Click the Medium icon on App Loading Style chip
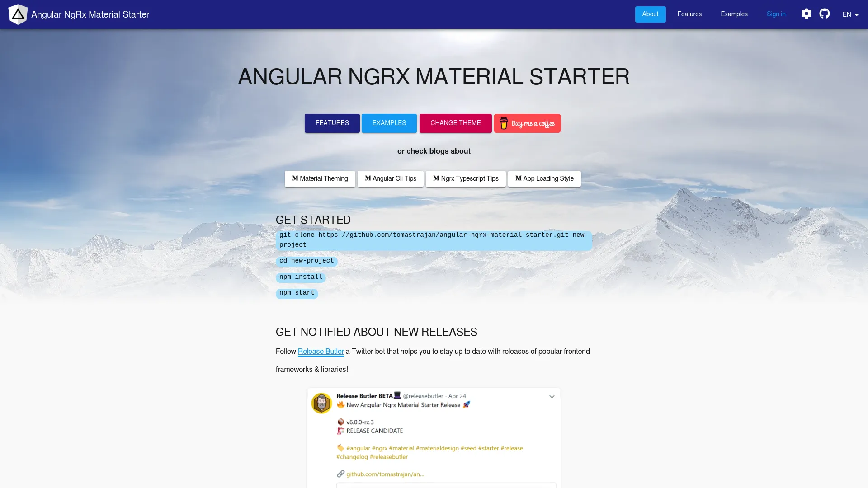The width and height of the screenshot is (868, 488). [x=518, y=178]
